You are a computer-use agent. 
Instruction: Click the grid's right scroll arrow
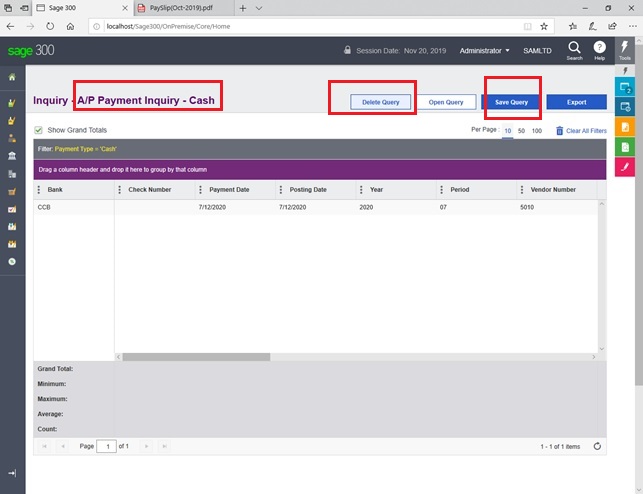click(x=594, y=357)
